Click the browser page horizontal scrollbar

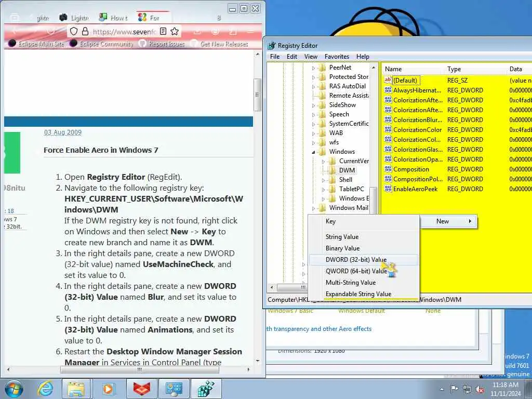(139, 369)
